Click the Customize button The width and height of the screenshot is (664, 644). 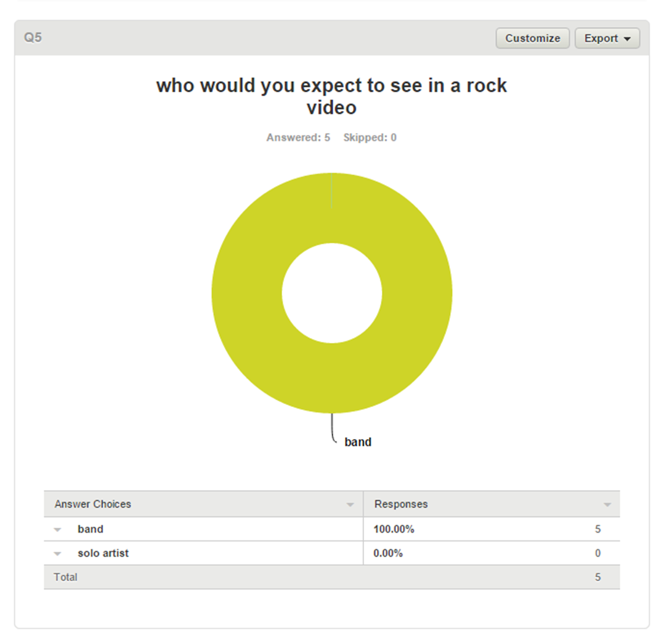532,38
